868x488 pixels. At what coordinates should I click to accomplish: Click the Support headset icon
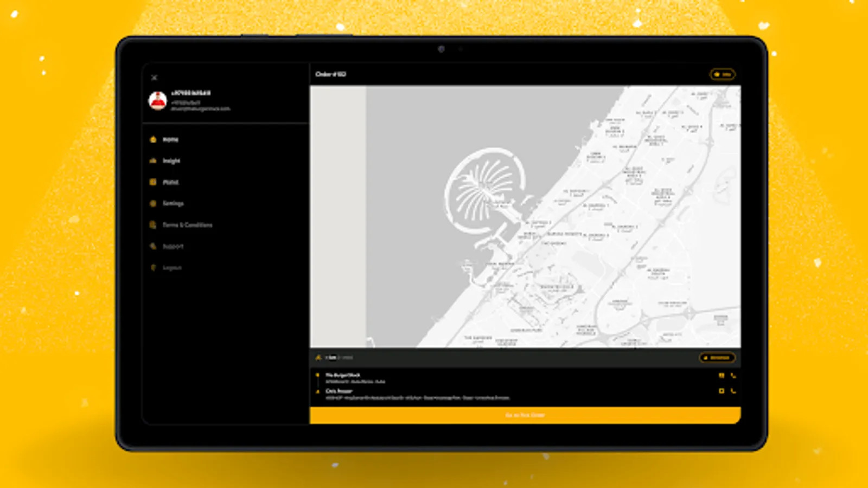[153, 246]
